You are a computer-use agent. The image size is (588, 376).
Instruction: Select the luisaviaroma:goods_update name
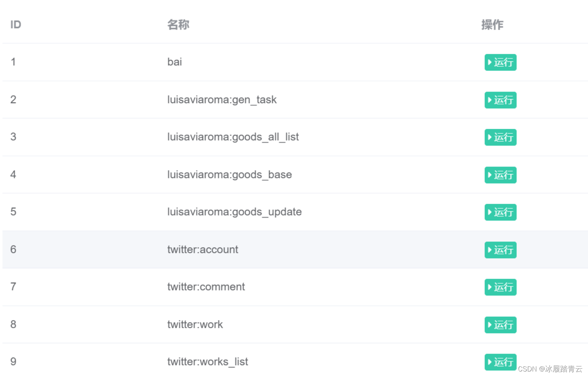(235, 212)
